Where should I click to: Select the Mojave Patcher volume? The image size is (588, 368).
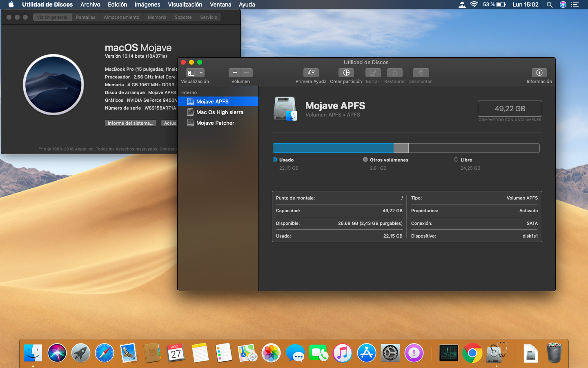pyautogui.click(x=218, y=123)
